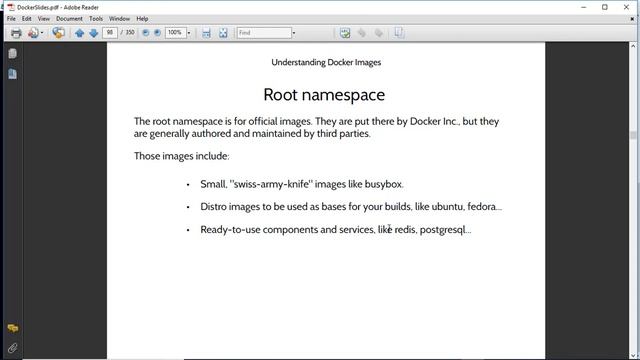Click 'Understanding Docker Images' header text
This screenshot has height=360, width=640.
tap(326, 62)
